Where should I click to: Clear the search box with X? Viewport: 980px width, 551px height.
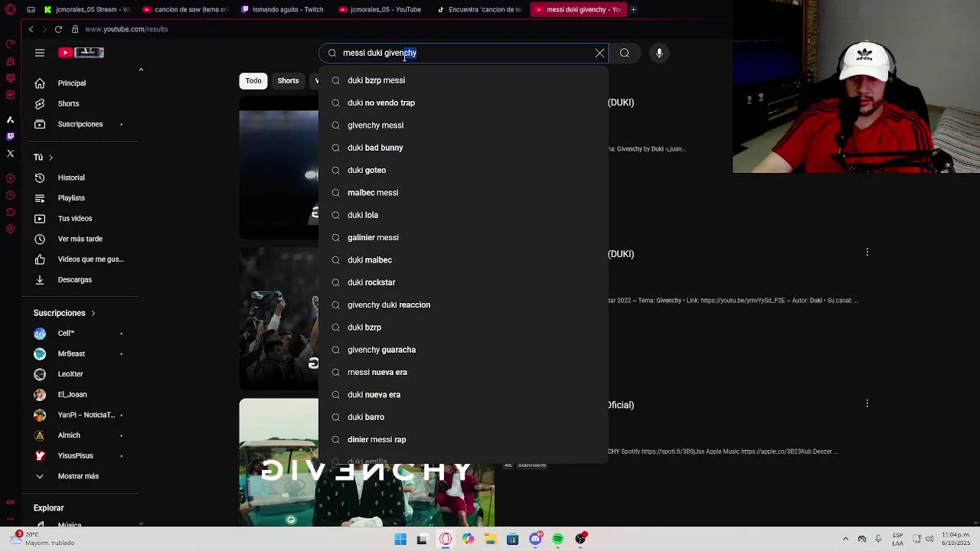[x=599, y=53]
